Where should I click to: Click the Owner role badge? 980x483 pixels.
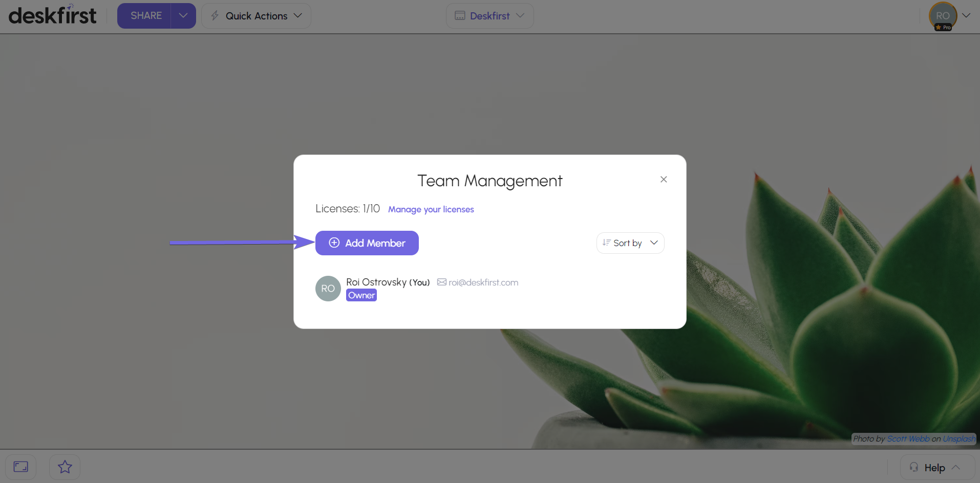click(361, 295)
